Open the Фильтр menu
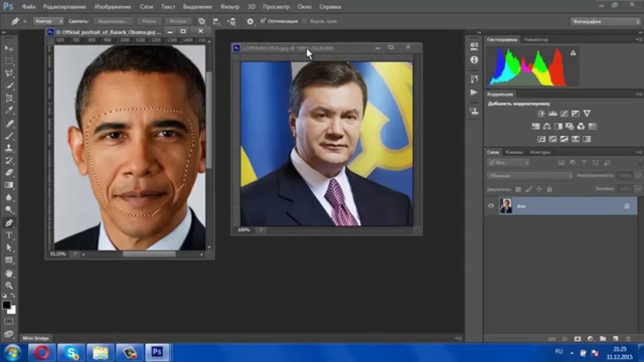Screen dimensions: 644x362 pyautogui.click(x=230, y=7)
